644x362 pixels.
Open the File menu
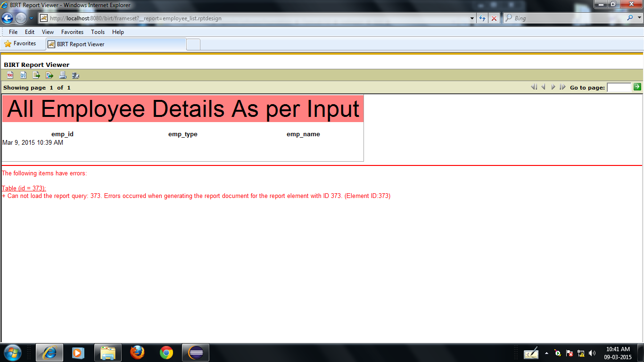13,32
